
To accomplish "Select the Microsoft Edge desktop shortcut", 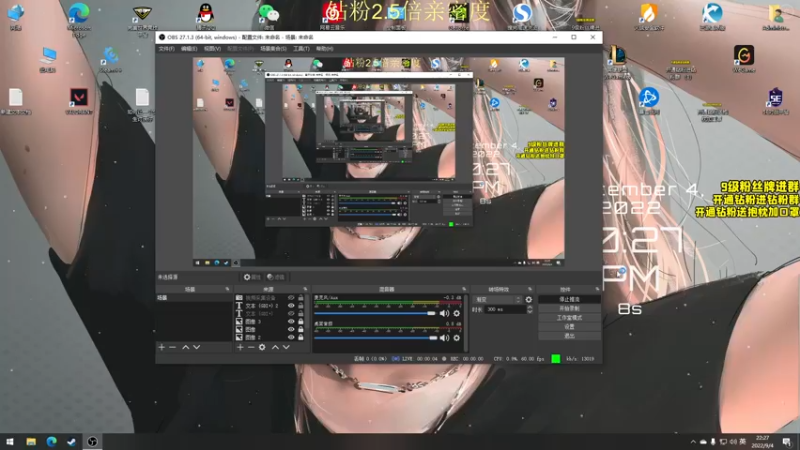I will coord(79,18).
